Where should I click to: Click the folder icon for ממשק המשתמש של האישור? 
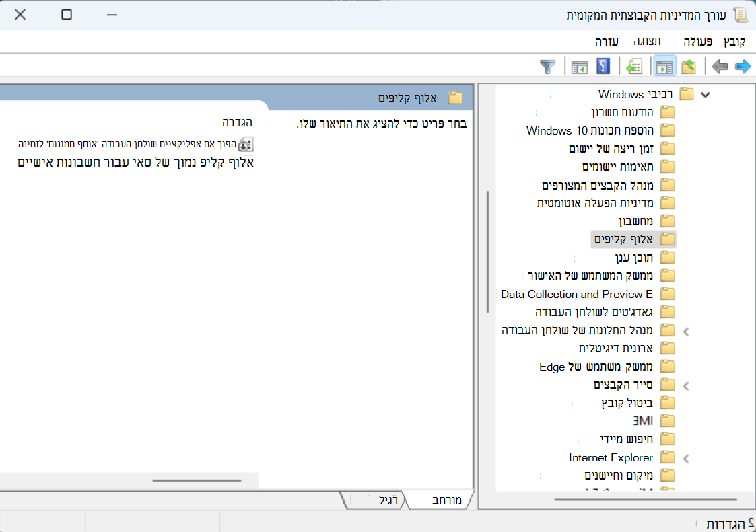pos(667,276)
